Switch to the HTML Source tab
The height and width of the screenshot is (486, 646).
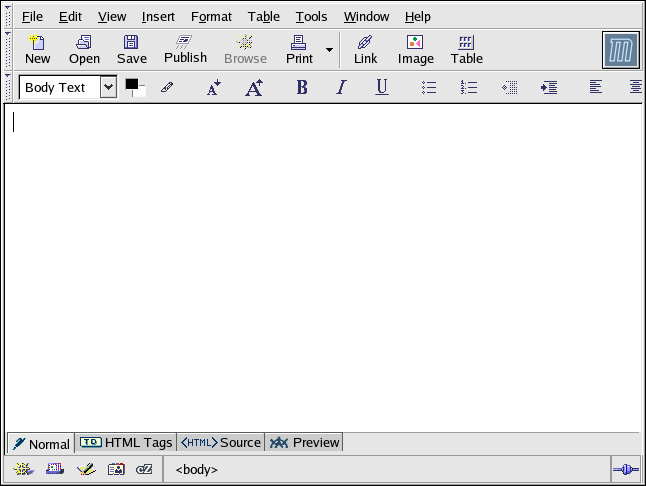click(221, 442)
